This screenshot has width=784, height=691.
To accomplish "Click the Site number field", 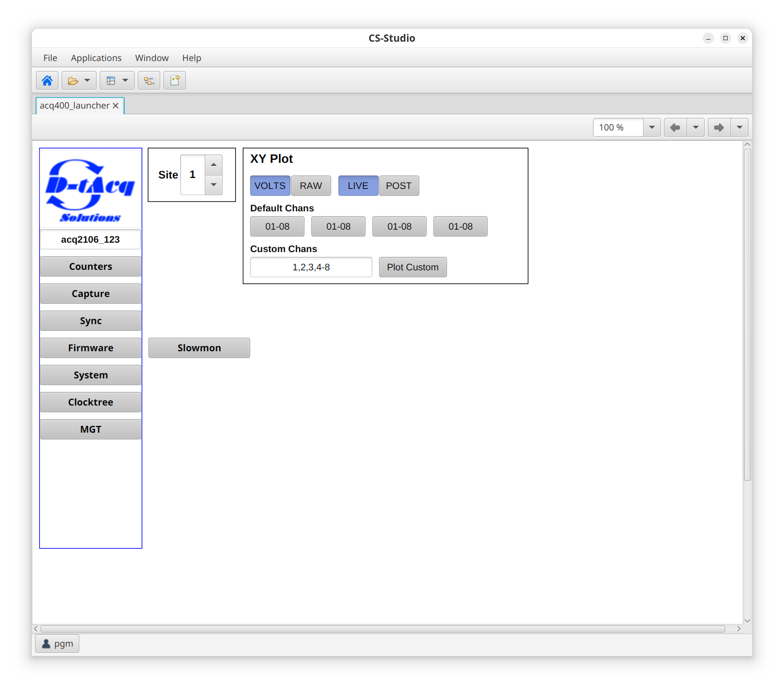I will [x=193, y=175].
